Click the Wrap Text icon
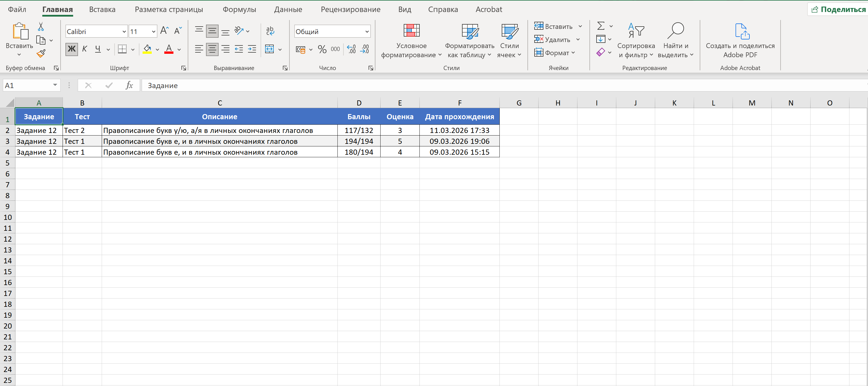The image size is (868, 386). click(270, 31)
